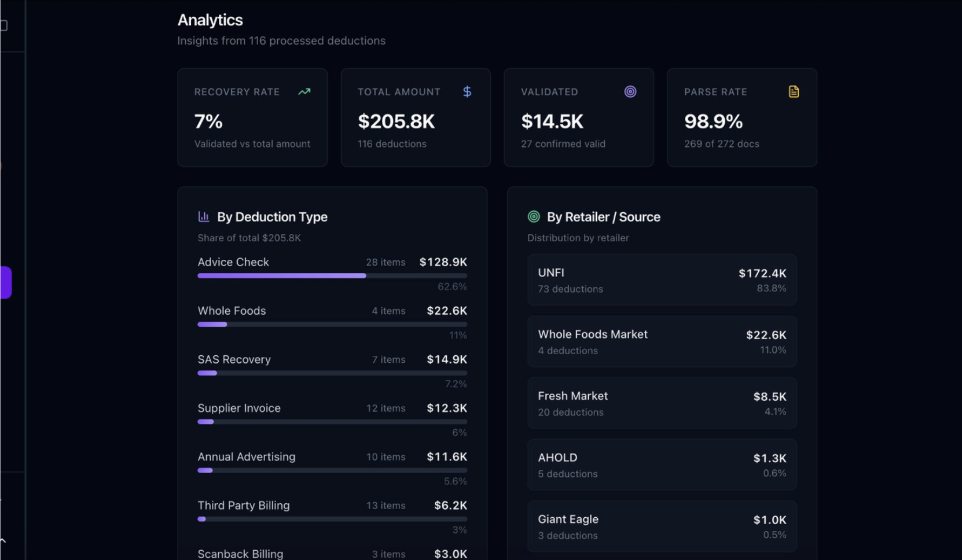Click "73 deductions" under UNFI
The height and width of the screenshot is (560, 962).
click(571, 289)
